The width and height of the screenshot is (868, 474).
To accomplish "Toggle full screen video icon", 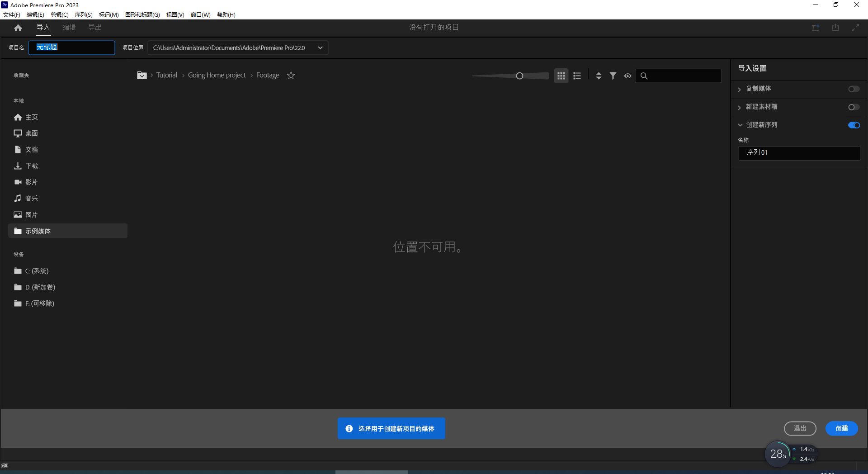I will click(855, 28).
